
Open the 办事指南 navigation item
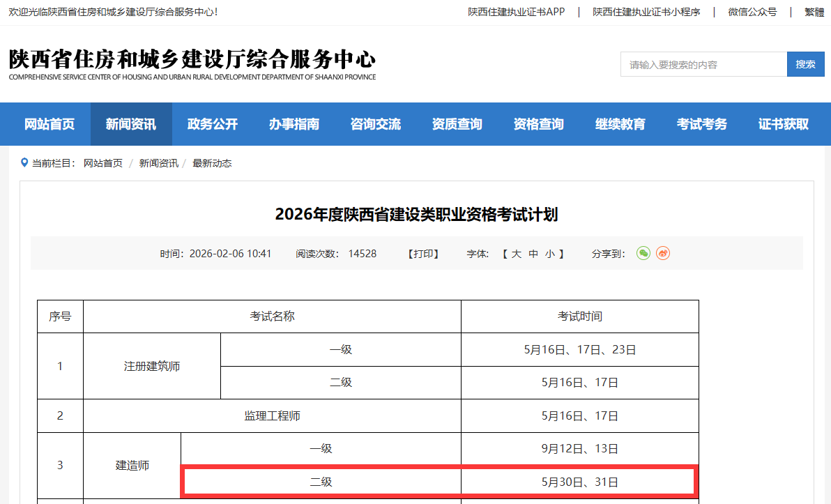[294, 124]
